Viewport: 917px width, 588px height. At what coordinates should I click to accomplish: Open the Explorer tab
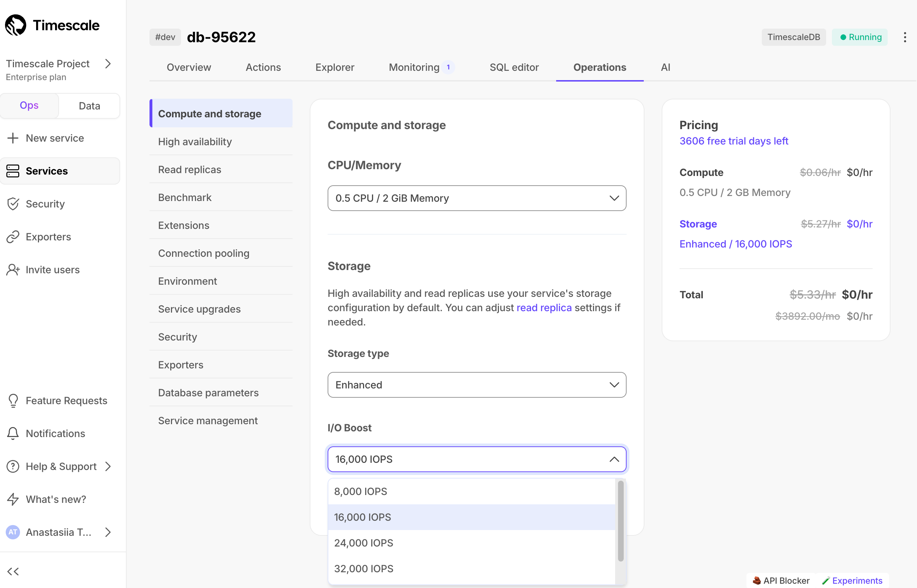click(x=335, y=67)
